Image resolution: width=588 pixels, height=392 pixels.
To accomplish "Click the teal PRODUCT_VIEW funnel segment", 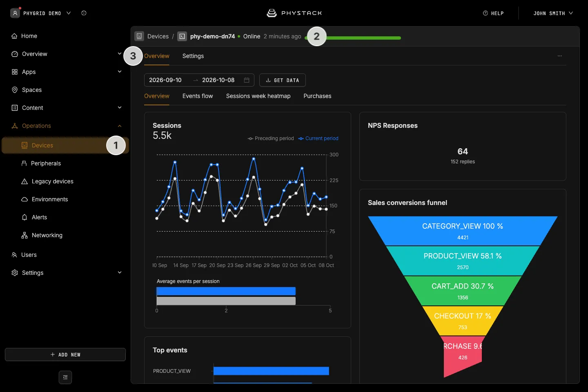I will (463, 261).
